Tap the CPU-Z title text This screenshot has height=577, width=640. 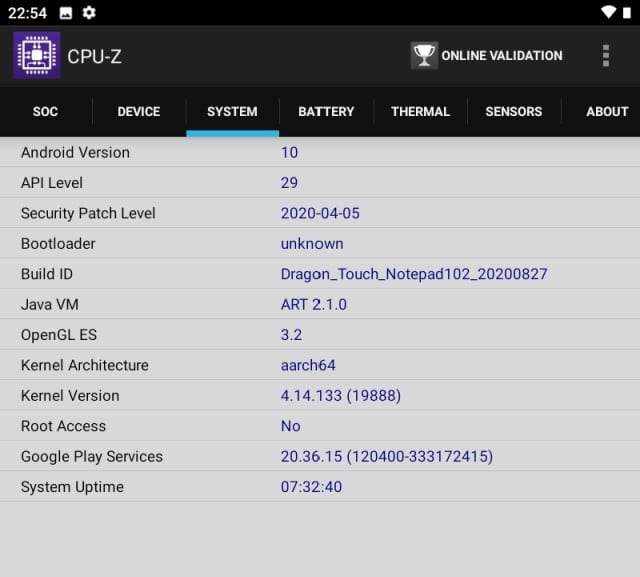[x=94, y=56]
